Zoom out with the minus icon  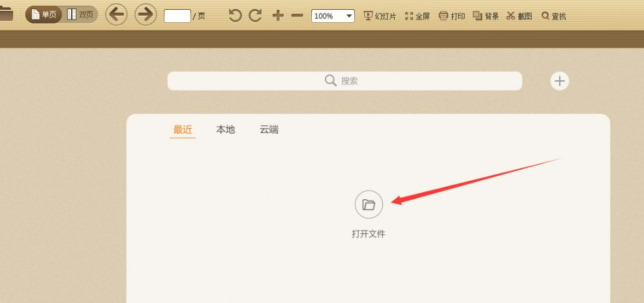(298, 16)
